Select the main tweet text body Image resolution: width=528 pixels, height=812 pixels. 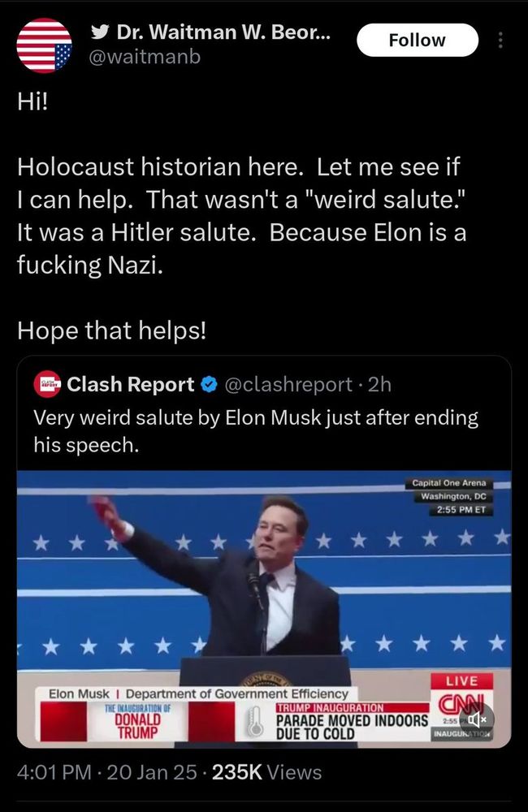pyautogui.click(x=241, y=216)
